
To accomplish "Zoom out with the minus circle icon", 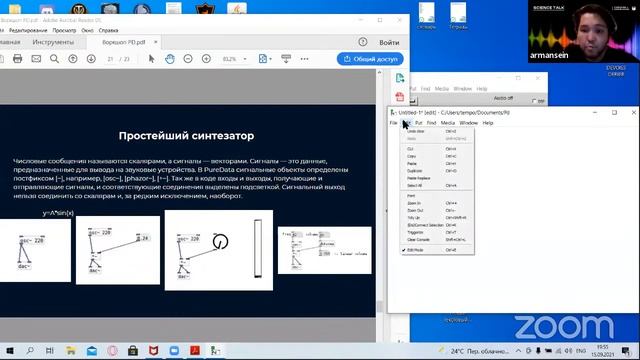I will [x=188, y=59].
